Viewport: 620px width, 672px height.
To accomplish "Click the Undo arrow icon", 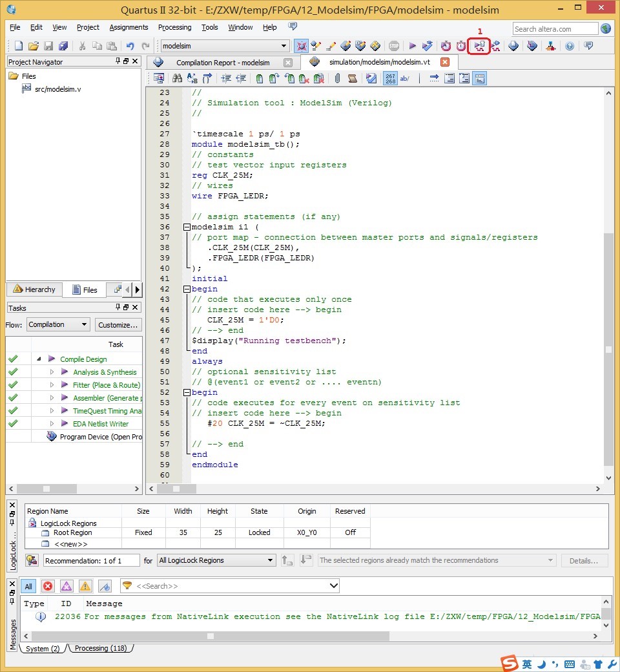I will pos(130,46).
